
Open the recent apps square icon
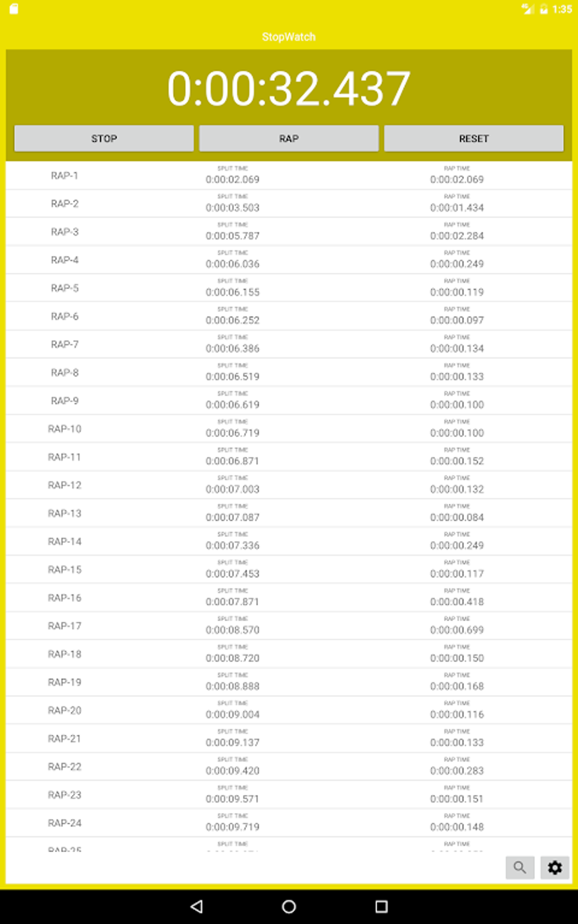pos(381,906)
